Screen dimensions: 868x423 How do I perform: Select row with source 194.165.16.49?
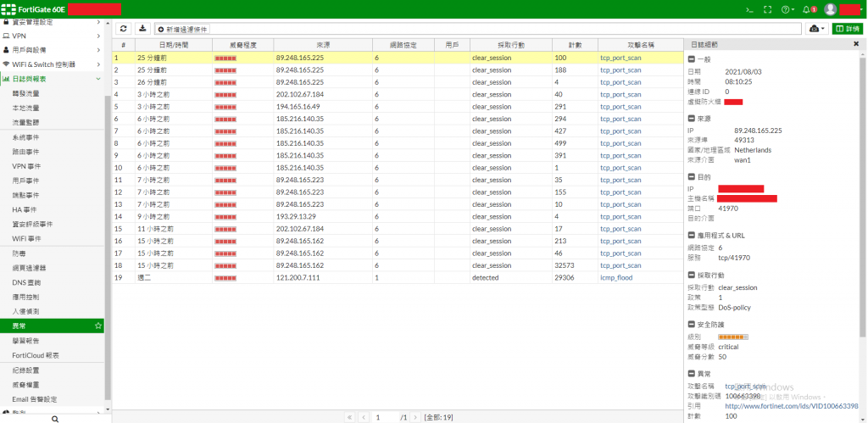coord(397,107)
